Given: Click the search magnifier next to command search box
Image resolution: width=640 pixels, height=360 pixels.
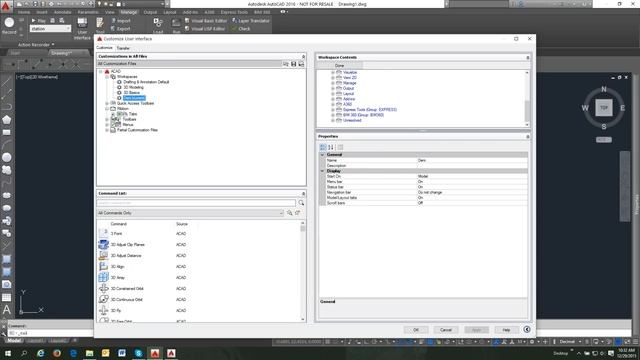Looking at the screenshot, I should pos(301,203).
